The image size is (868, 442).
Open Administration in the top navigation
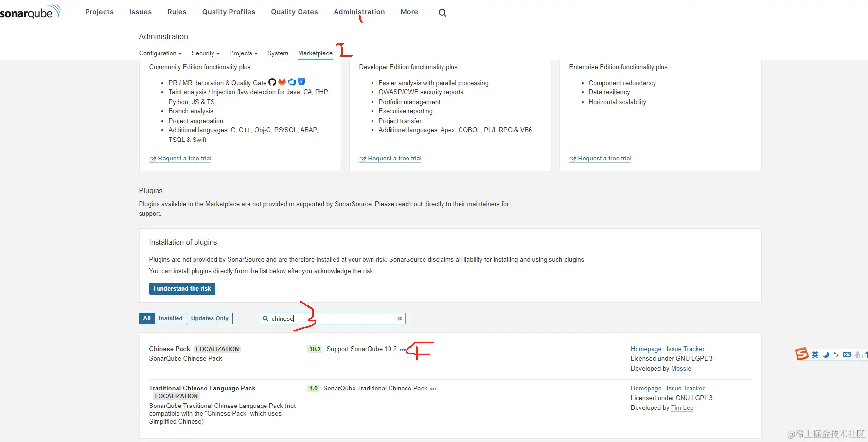point(359,12)
